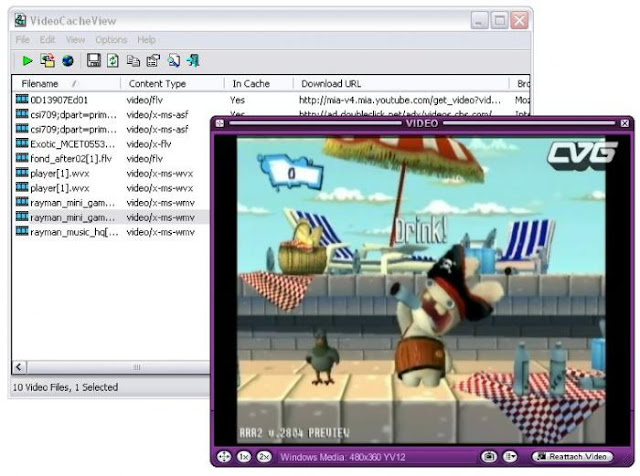Click the playing video frame in VIDEO window
The width and height of the screenshot is (640, 476).
click(x=421, y=290)
